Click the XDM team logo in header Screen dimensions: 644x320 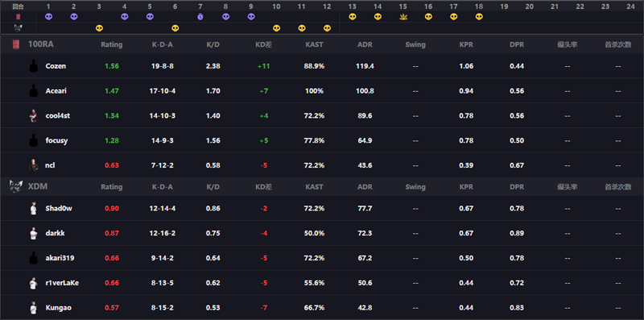coord(16,187)
